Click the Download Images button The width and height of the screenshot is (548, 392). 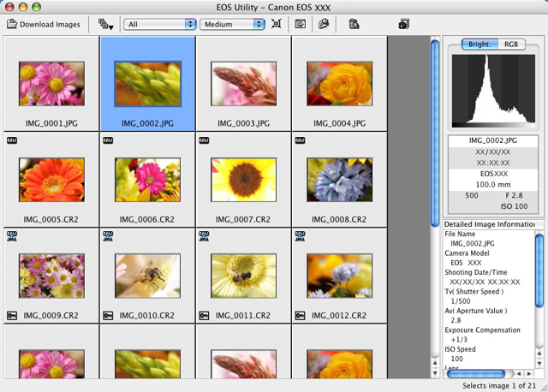pos(44,24)
